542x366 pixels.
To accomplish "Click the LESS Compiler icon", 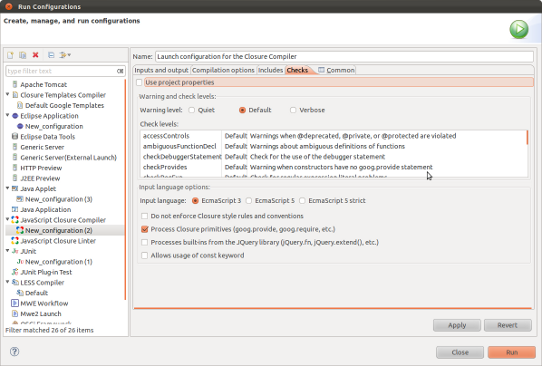I will (x=15, y=282).
